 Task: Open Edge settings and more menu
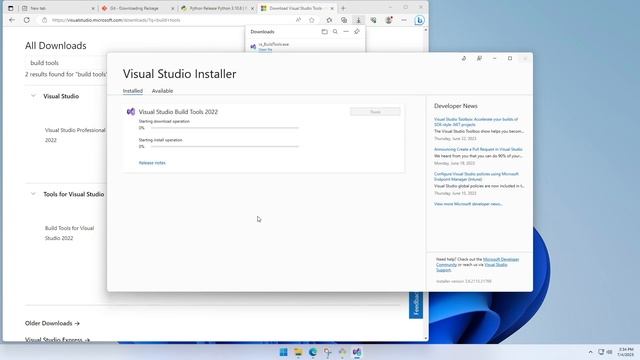[404, 20]
